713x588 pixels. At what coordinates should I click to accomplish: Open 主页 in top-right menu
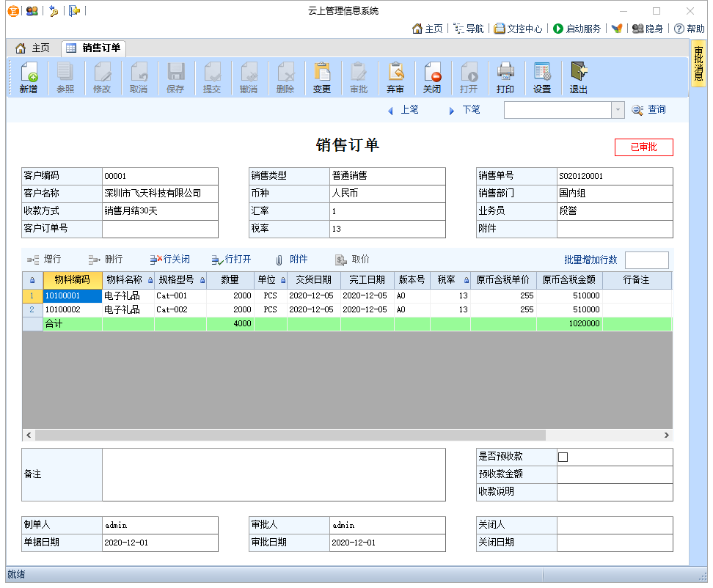point(428,29)
